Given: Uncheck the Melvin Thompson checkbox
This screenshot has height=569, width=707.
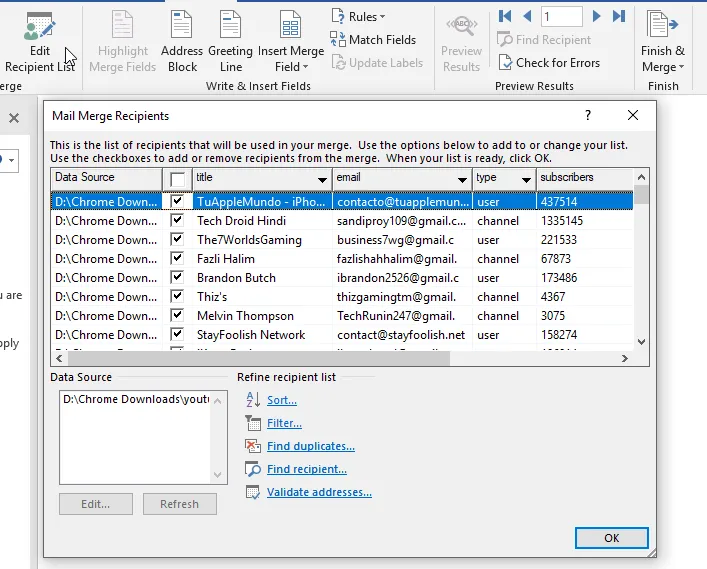Looking at the screenshot, I should coord(177,315).
